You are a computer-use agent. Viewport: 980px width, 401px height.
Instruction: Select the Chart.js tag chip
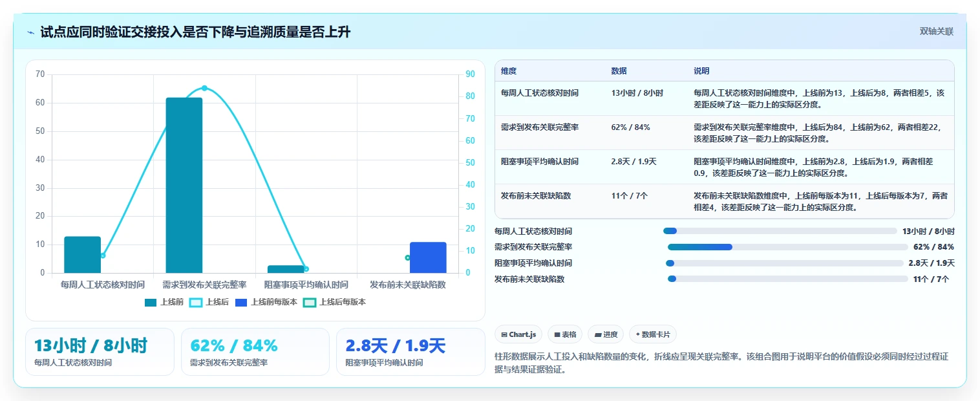coord(518,334)
